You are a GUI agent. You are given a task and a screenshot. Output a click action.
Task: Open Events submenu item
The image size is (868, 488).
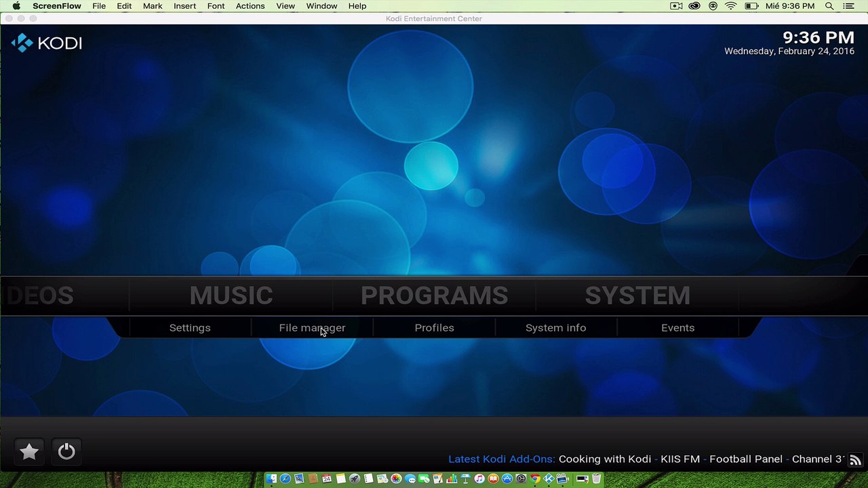(677, 328)
